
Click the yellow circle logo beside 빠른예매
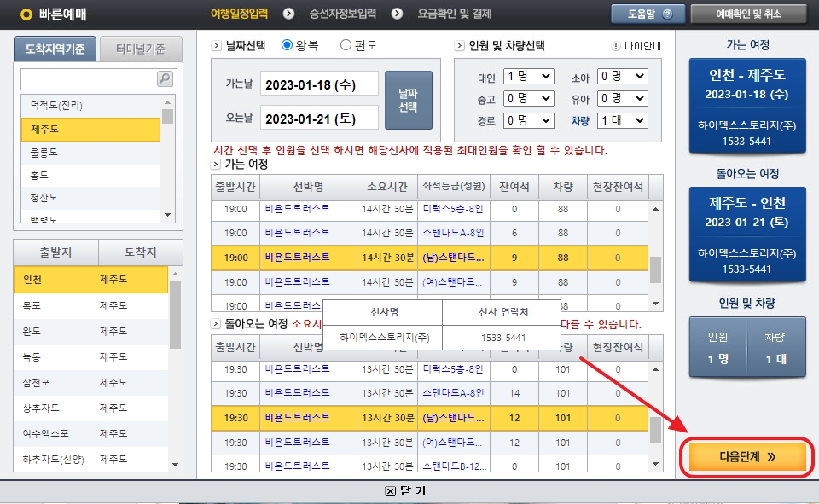26,14
